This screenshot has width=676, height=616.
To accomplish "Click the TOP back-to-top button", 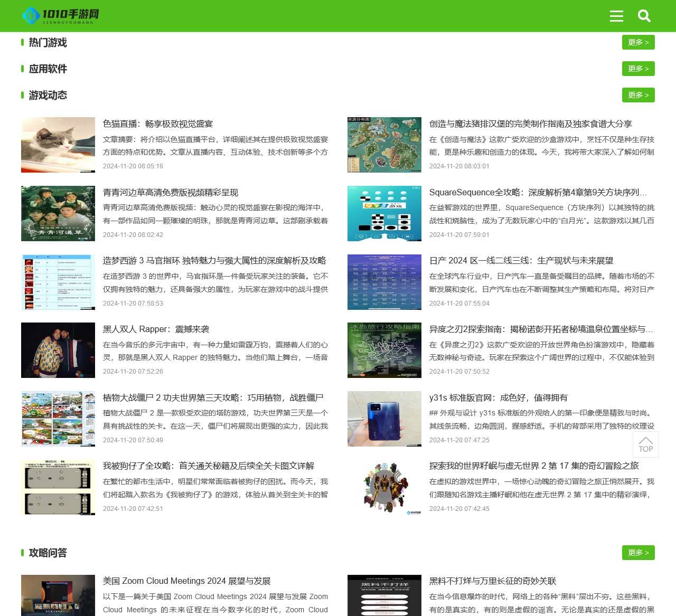I will click(x=646, y=444).
